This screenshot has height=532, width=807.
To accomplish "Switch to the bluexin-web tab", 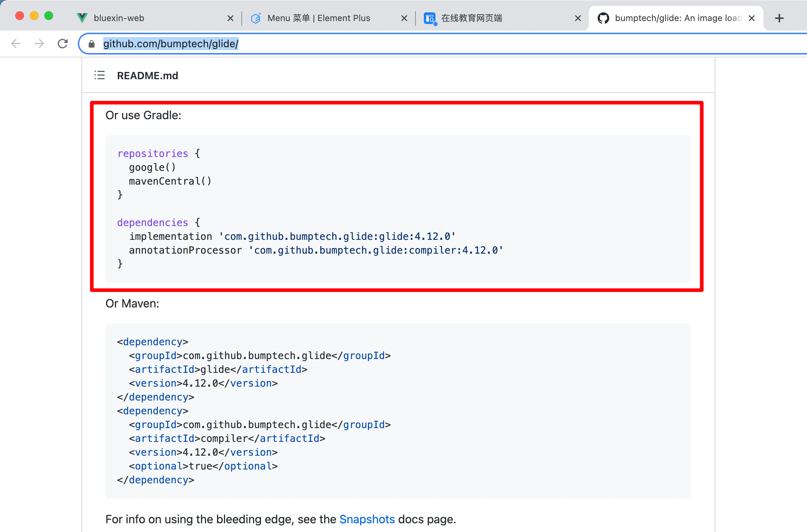I will 154,18.
